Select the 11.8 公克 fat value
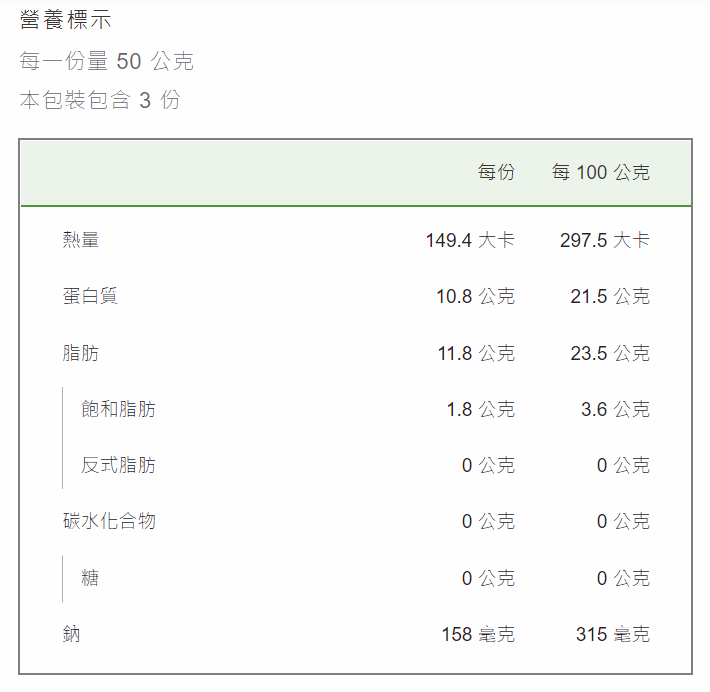 click(476, 353)
